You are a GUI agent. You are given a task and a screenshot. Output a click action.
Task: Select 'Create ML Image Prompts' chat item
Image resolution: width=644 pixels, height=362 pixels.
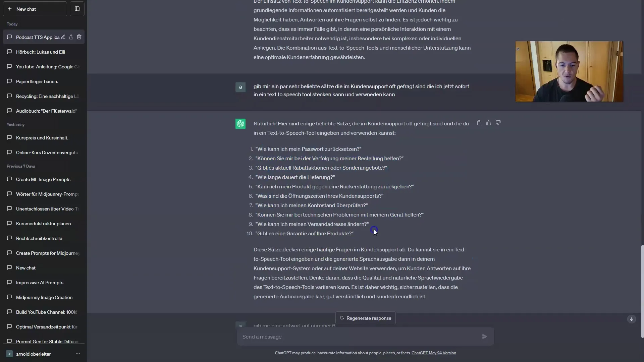[43, 179]
